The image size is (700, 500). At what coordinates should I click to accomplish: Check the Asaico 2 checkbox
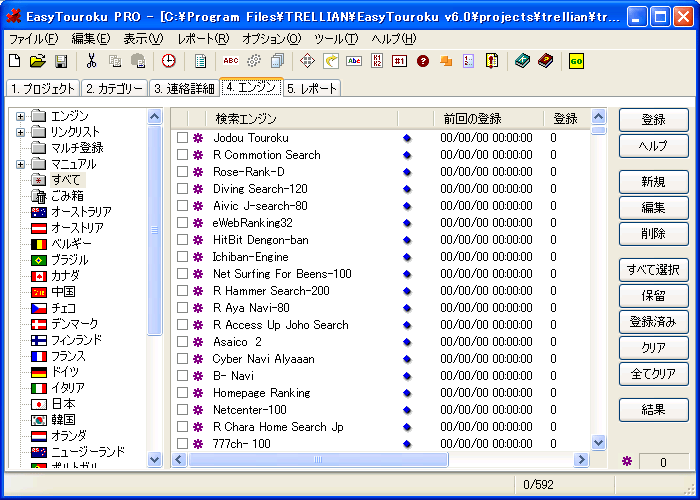tap(182, 342)
